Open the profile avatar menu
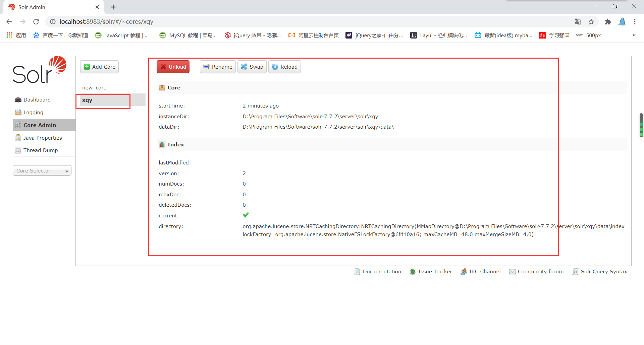This screenshot has height=345, width=644. [622, 22]
